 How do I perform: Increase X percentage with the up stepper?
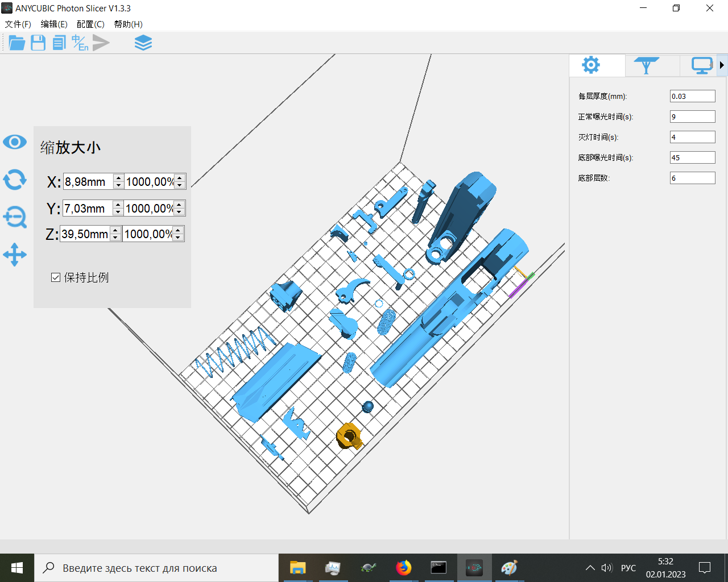(x=180, y=178)
